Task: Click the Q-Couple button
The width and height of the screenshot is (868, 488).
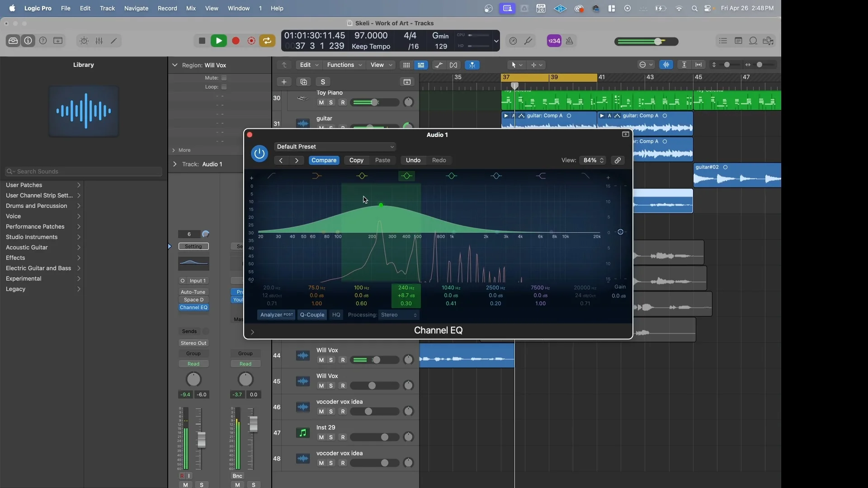Action: coord(312,315)
